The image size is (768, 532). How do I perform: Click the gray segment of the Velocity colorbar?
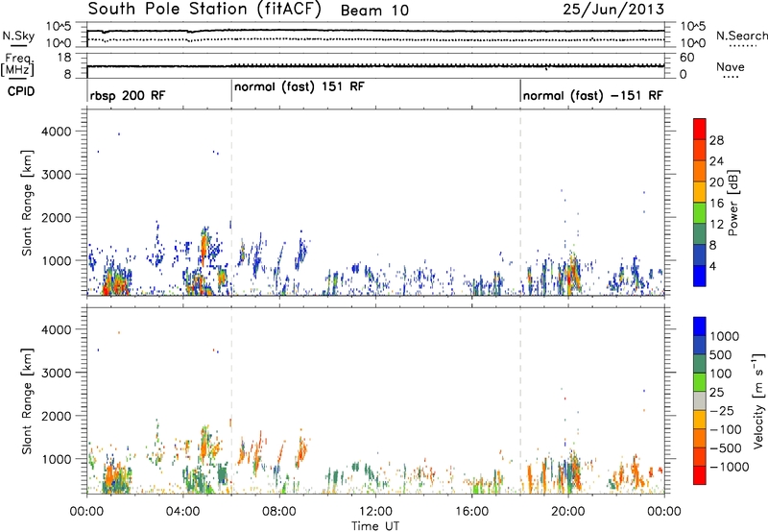click(700, 400)
